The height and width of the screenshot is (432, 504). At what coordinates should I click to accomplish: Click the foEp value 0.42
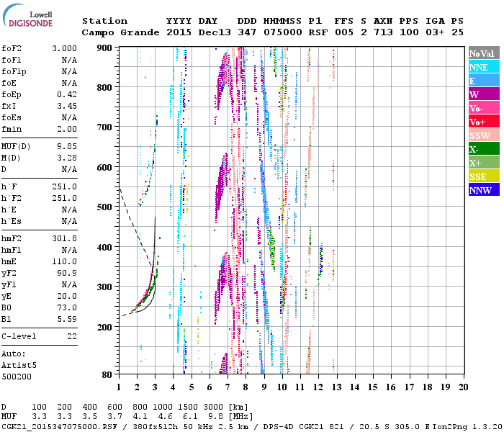tap(67, 94)
